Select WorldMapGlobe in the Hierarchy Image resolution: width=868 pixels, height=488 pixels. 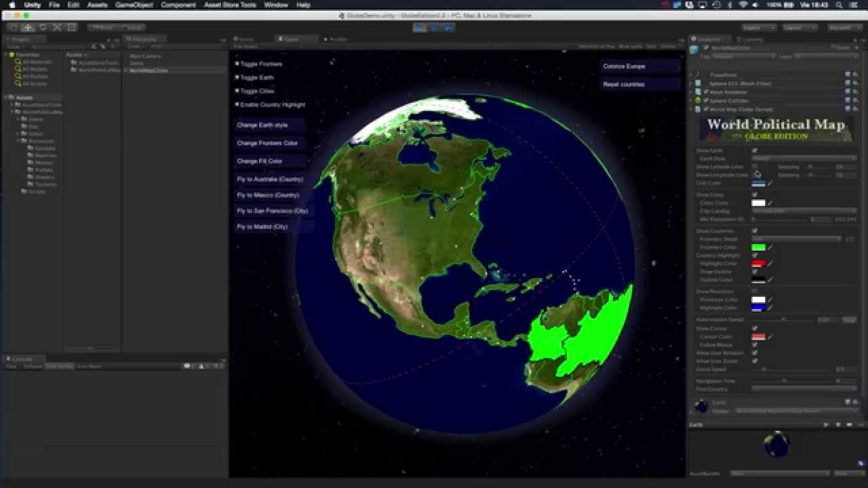pos(148,70)
